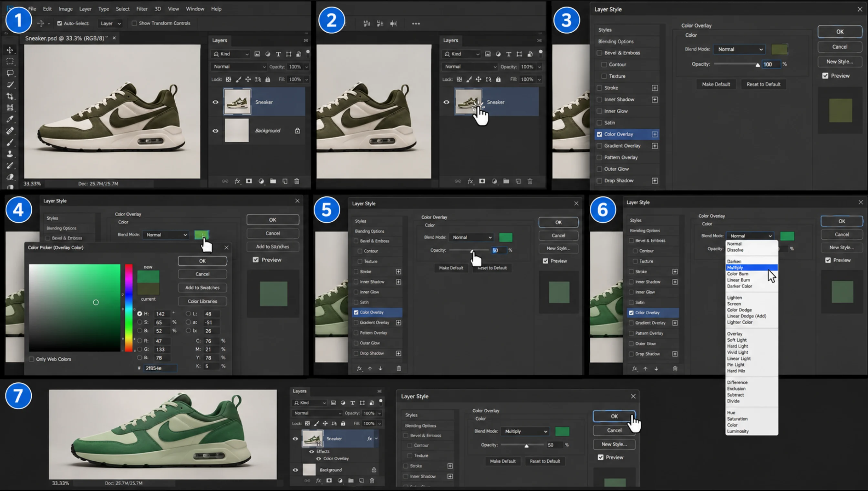868x491 pixels.
Task: Select the Frame tool
Action: [10, 108]
